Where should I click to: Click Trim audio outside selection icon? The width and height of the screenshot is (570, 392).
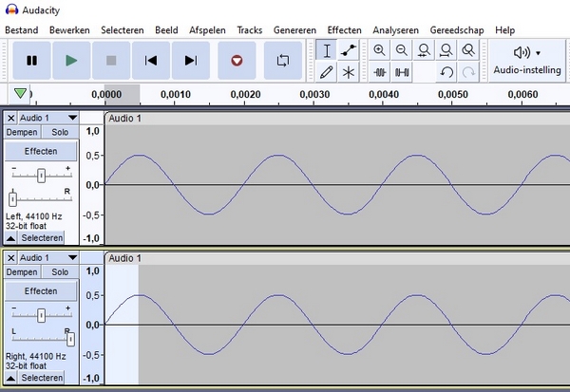pos(379,72)
